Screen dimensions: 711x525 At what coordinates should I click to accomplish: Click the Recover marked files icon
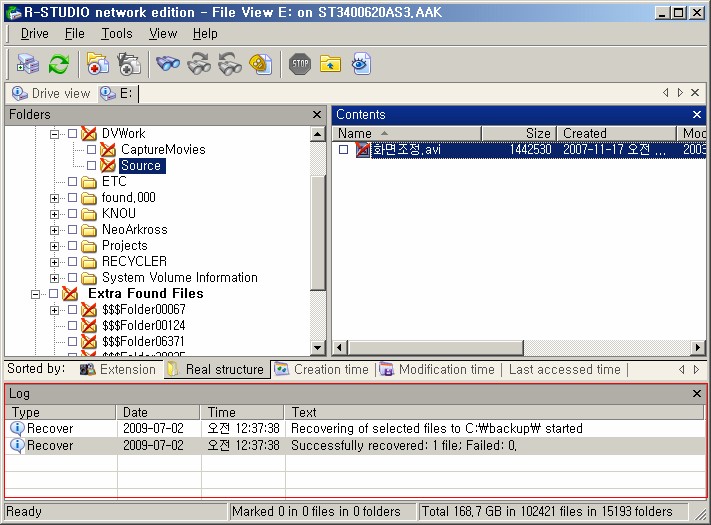[x=129, y=64]
